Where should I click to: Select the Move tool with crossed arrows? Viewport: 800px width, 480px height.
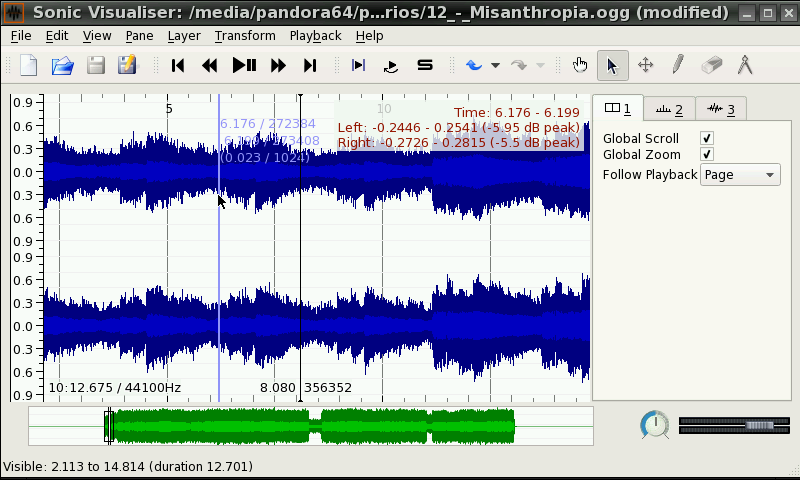645,66
